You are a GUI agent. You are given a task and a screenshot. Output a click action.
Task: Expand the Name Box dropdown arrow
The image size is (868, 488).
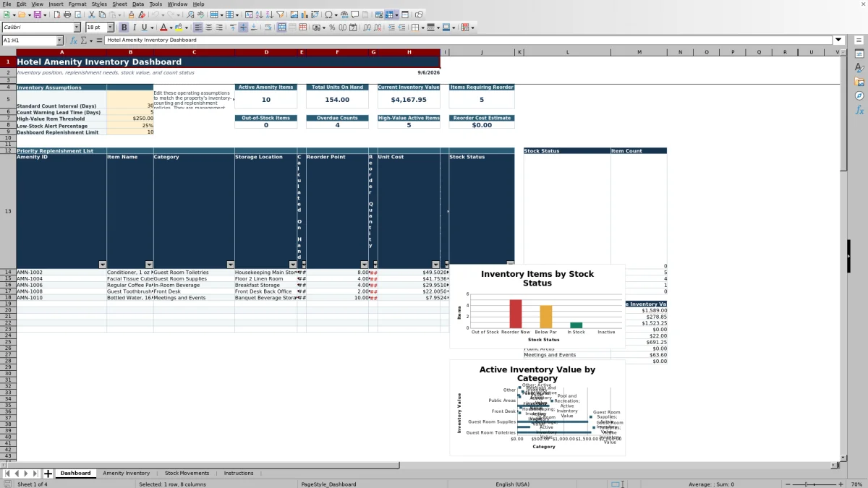pos(59,40)
